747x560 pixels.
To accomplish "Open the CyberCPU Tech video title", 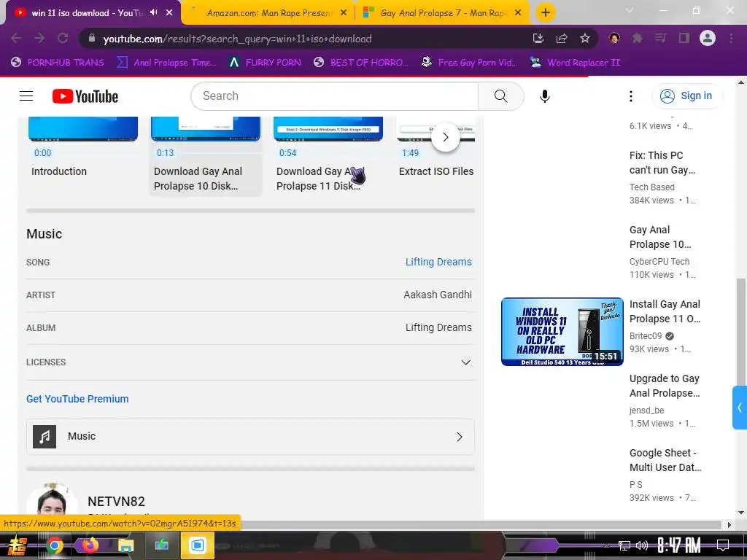I will tap(659, 237).
